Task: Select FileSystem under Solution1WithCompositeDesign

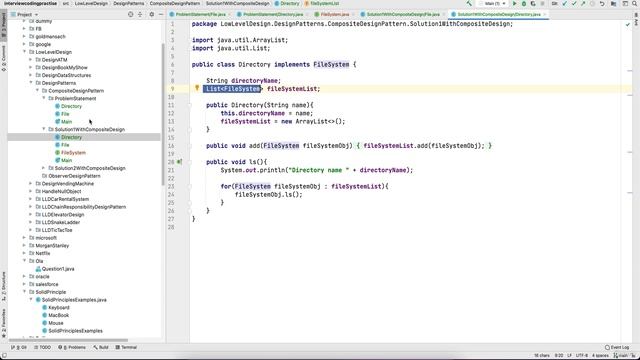Action: click(73, 153)
